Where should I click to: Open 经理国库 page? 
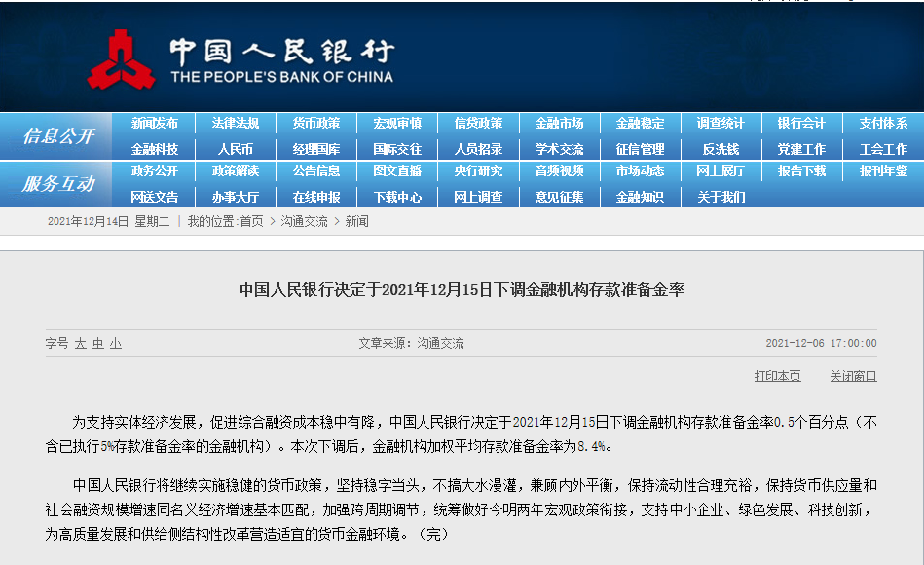tap(316, 149)
